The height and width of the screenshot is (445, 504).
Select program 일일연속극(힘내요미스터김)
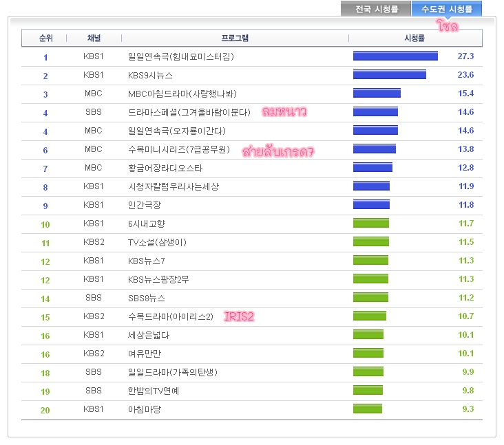tap(181, 56)
